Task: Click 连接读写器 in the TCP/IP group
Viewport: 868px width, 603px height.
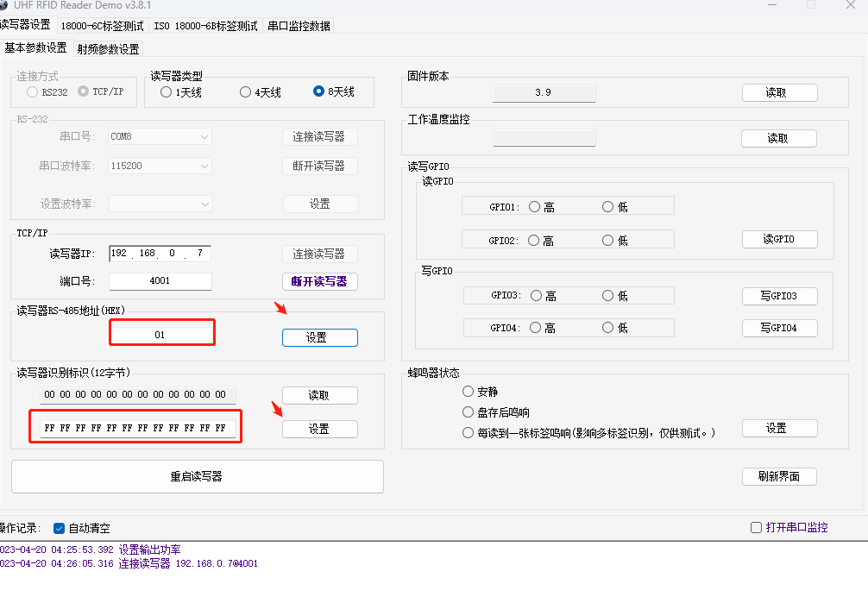Action: (x=319, y=254)
